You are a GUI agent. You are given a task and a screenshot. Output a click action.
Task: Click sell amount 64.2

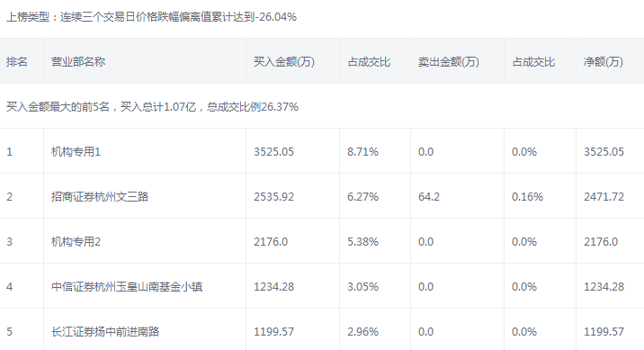click(x=429, y=197)
